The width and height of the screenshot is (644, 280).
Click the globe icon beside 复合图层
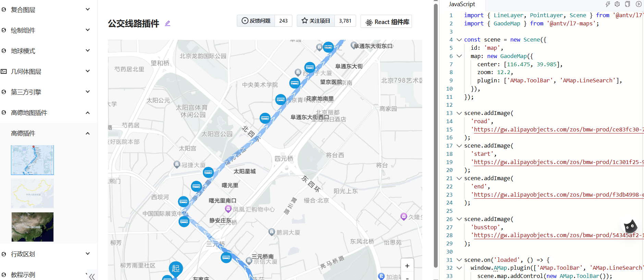(4, 10)
